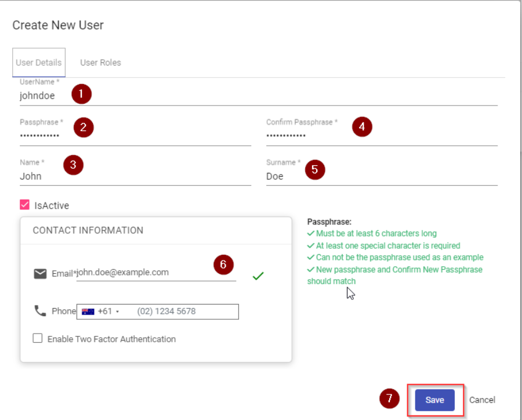
Task: Click red numbered marker 7
Action: (x=390, y=399)
